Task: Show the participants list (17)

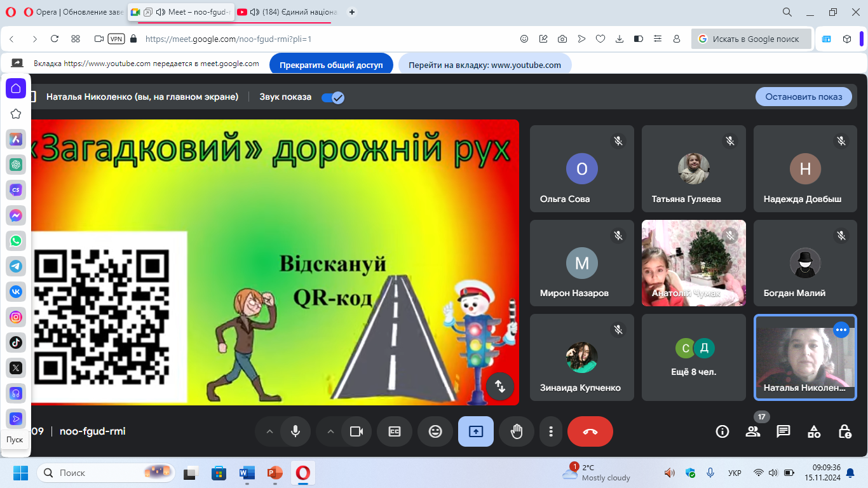Action: pos(753,431)
